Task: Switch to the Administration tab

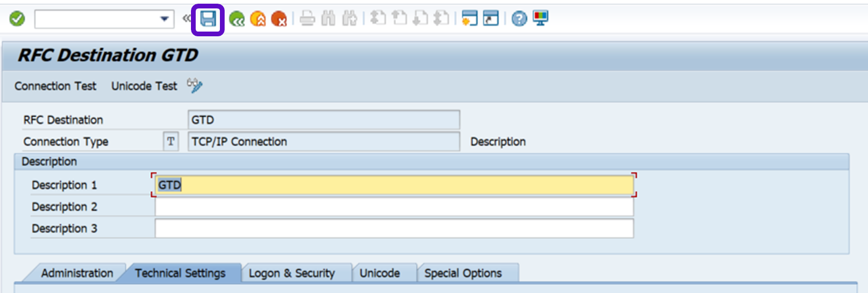Action: coord(77,274)
